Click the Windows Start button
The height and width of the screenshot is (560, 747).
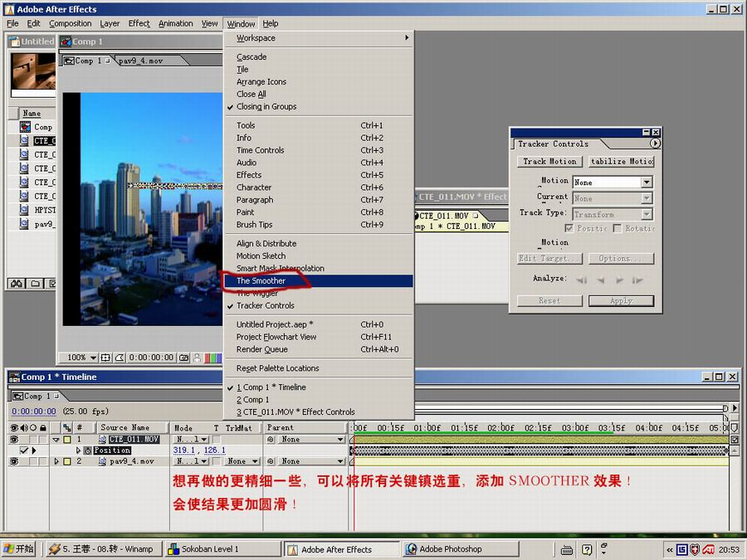(19, 549)
